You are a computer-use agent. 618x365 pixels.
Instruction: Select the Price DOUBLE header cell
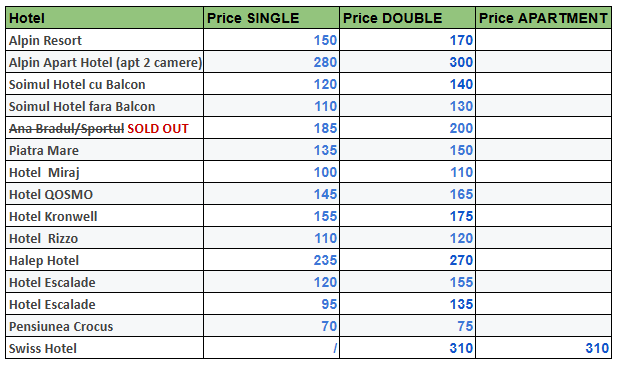point(407,18)
